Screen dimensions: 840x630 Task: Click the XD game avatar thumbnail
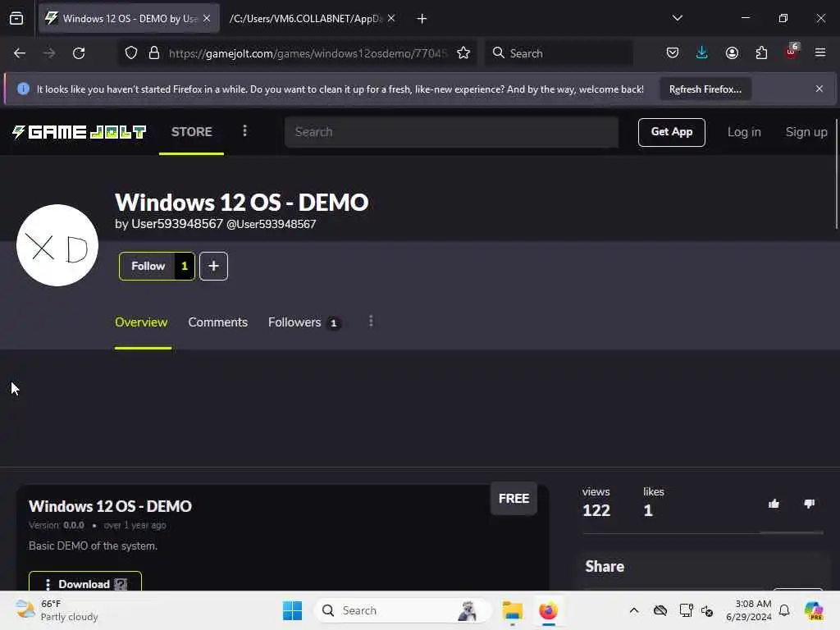point(57,245)
